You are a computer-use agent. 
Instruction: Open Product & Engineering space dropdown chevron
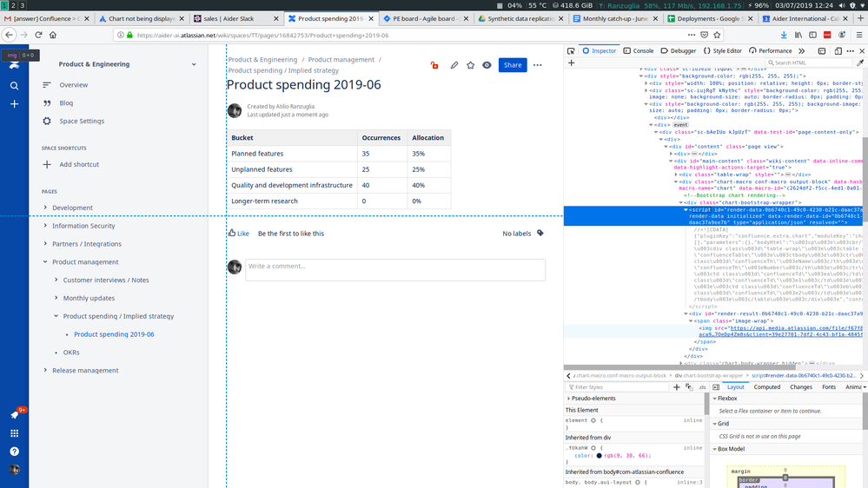194,64
